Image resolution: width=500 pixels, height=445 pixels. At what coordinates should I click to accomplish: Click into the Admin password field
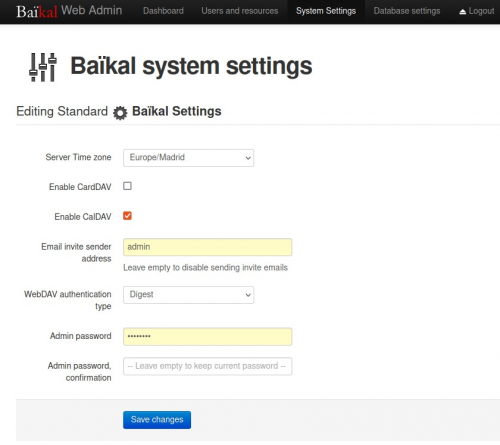tap(208, 337)
